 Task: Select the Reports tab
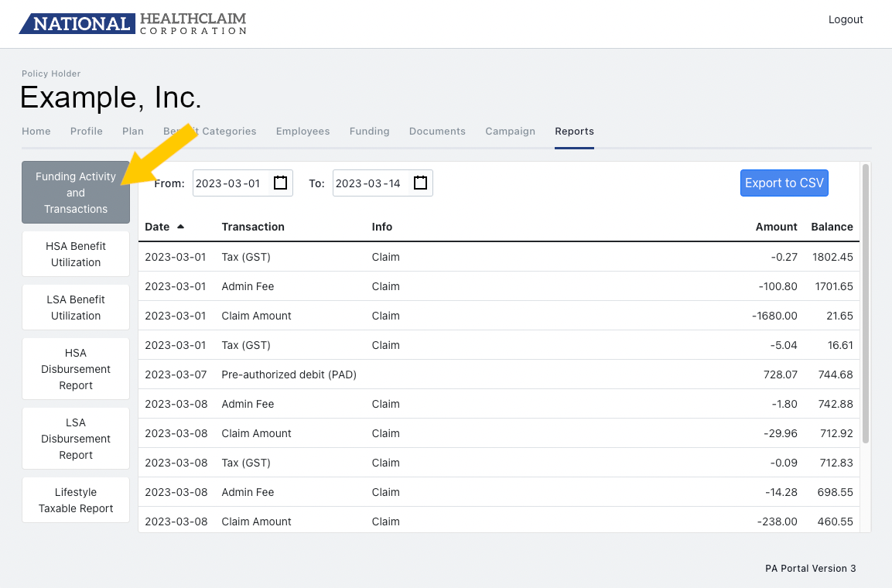click(574, 132)
